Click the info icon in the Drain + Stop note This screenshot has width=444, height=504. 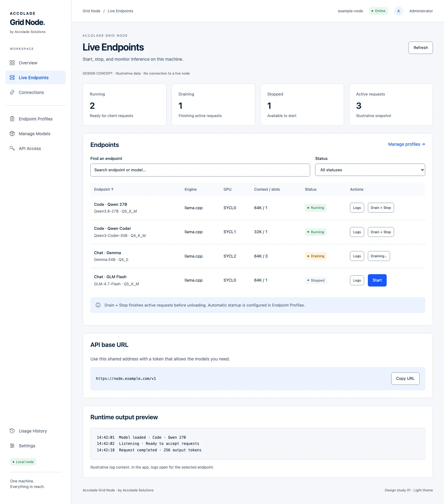point(98,305)
